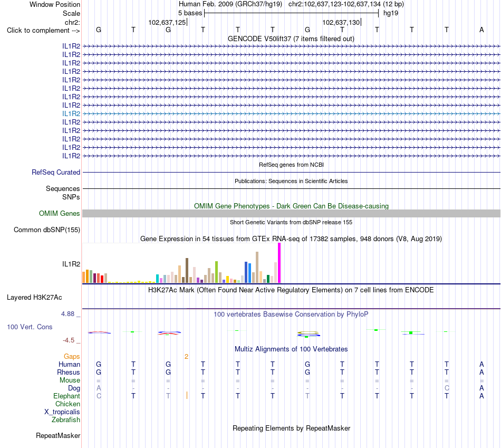Click the "-4.5" PhyloP lower scale value
Image resolution: width=501 pixels, height=448 pixels.
tap(69, 340)
